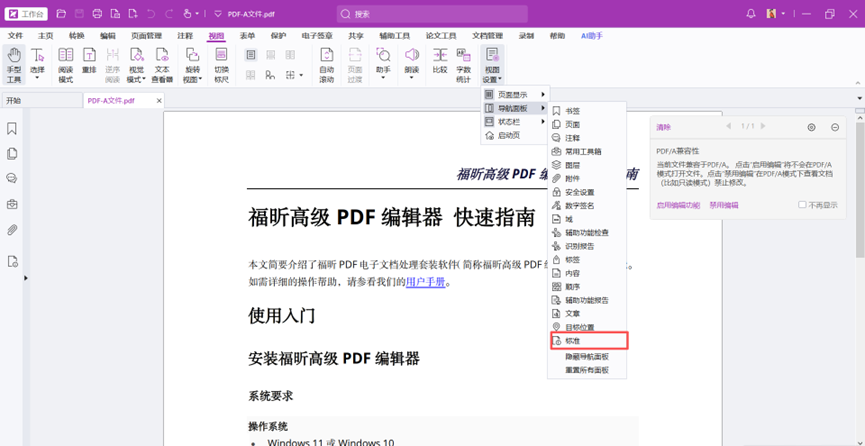Click the 阅读模式 reading mode icon

(x=65, y=65)
